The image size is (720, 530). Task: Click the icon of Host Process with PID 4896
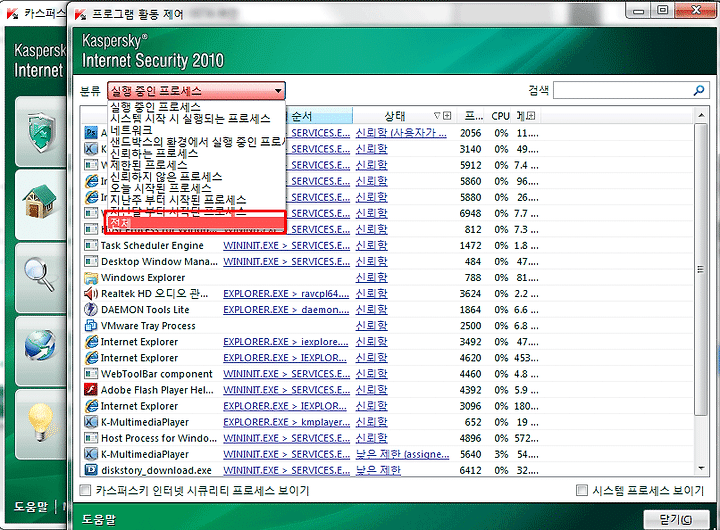point(91,438)
